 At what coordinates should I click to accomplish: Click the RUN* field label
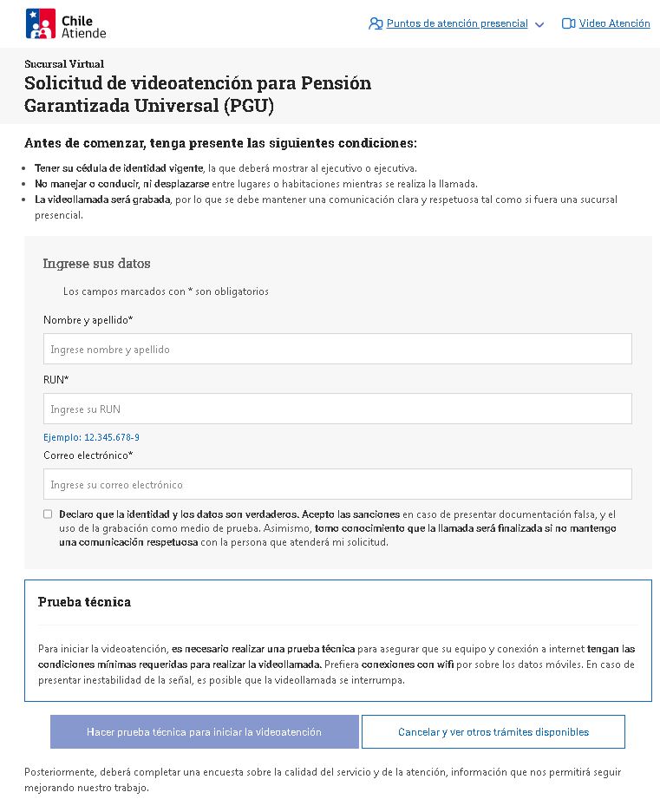(56, 379)
